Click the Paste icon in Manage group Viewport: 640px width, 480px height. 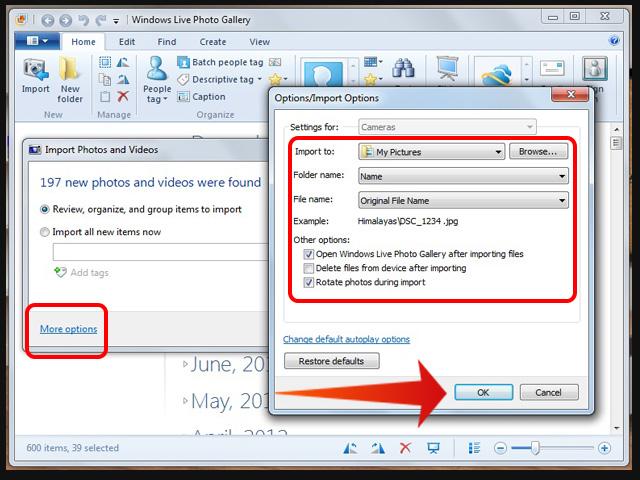point(105,97)
